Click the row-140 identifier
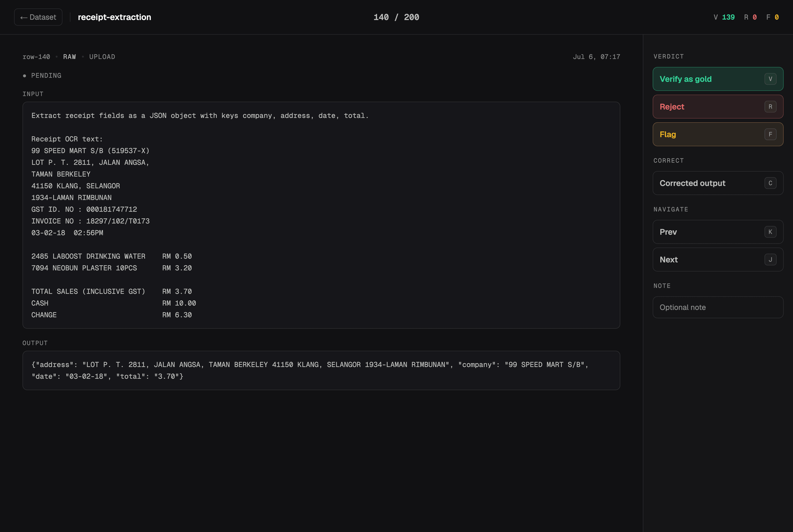 36,57
